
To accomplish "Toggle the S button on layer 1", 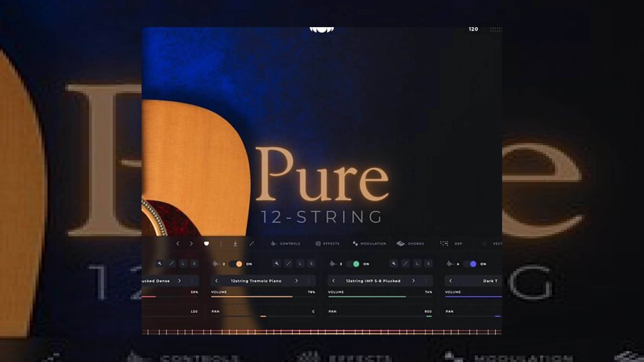I will click(x=195, y=264).
